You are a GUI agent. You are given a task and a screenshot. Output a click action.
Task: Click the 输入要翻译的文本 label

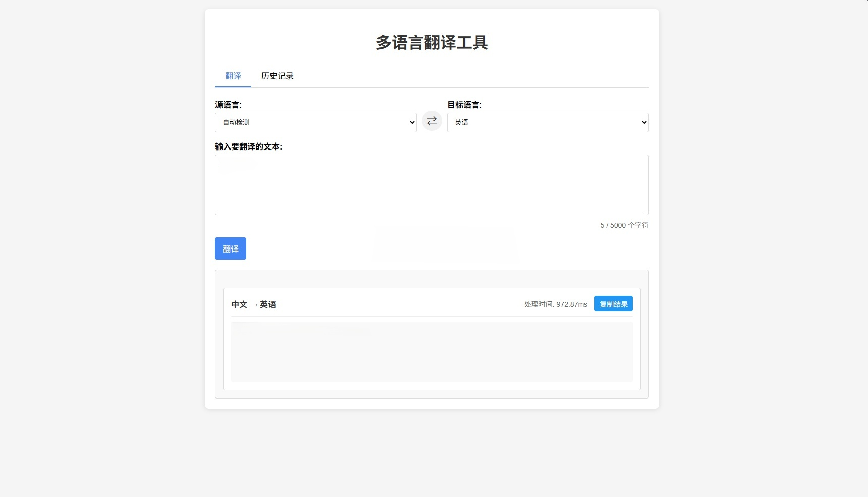[248, 146]
